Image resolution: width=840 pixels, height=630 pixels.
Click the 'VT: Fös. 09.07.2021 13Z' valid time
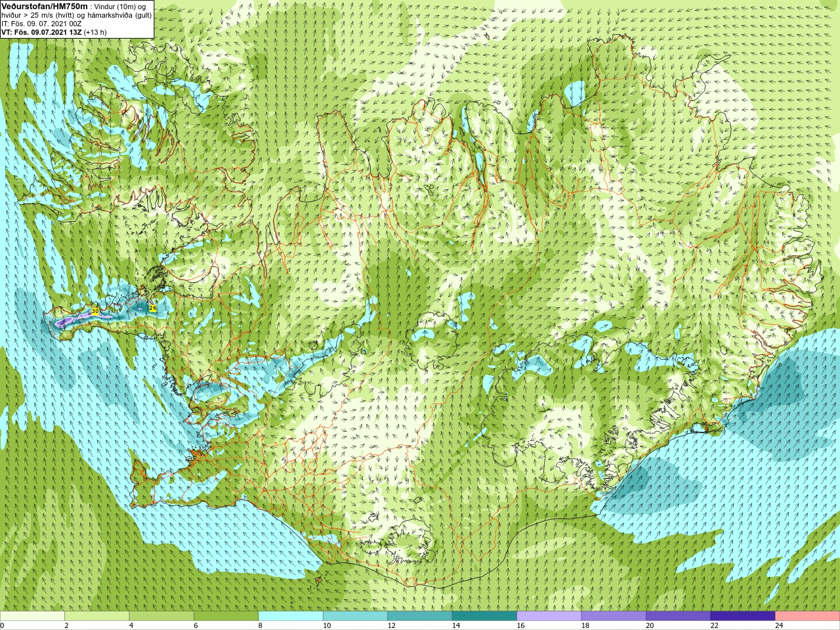(41, 32)
